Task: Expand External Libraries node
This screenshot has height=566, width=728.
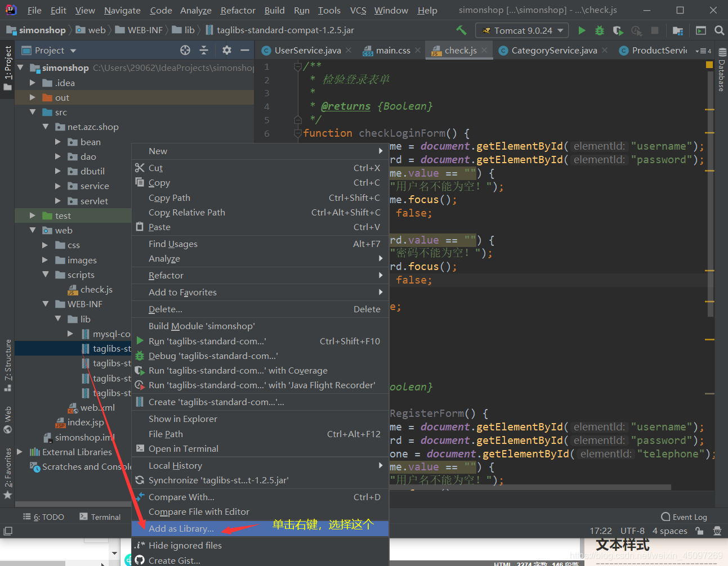Action: (x=20, y=452)
